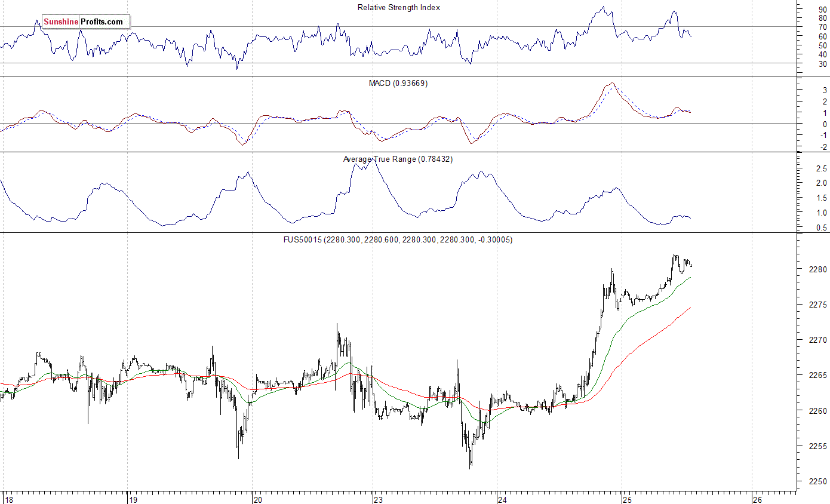Select the Average True Range (0.78432) title
Screen dimensions: 830x504
coord(398,159)
